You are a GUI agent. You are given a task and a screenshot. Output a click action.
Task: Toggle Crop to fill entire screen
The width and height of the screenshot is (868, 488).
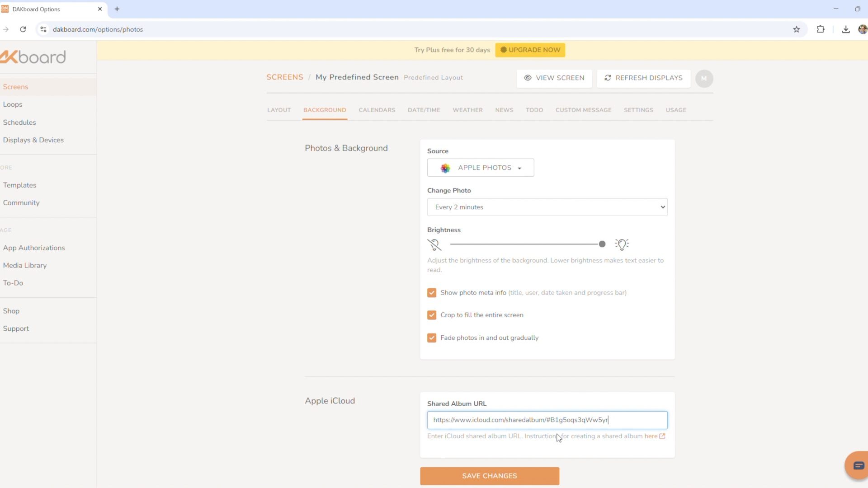click(x=432, y=315)
